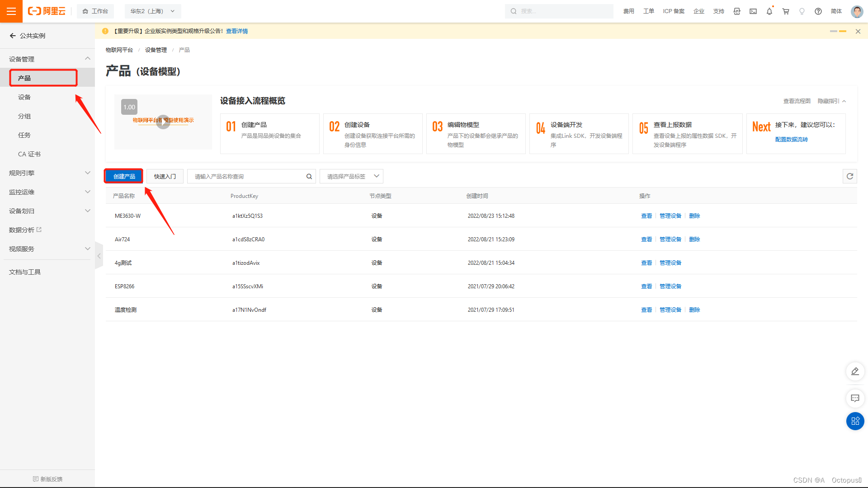Click the 新版反馈 feedback entry

coord(47,479)
